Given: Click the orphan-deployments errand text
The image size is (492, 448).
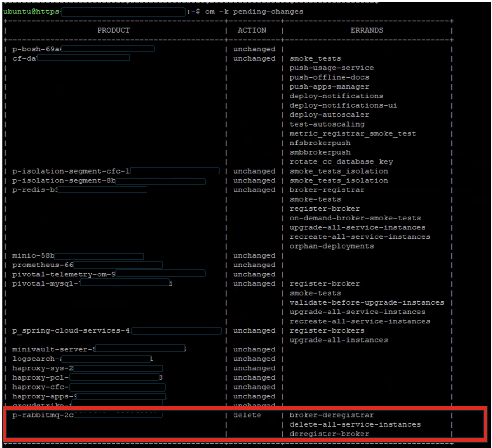Looking at the screenshot, I should (x=331, y=246).
